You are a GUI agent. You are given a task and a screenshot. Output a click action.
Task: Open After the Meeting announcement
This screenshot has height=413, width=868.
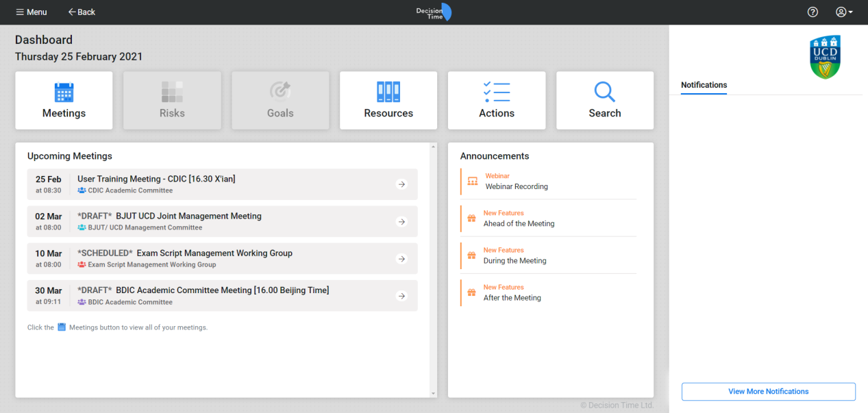click(x=512, y=298)
